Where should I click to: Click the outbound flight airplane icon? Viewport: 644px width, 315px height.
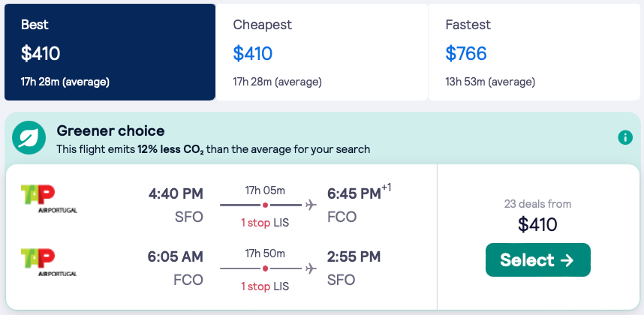point(311,205)
